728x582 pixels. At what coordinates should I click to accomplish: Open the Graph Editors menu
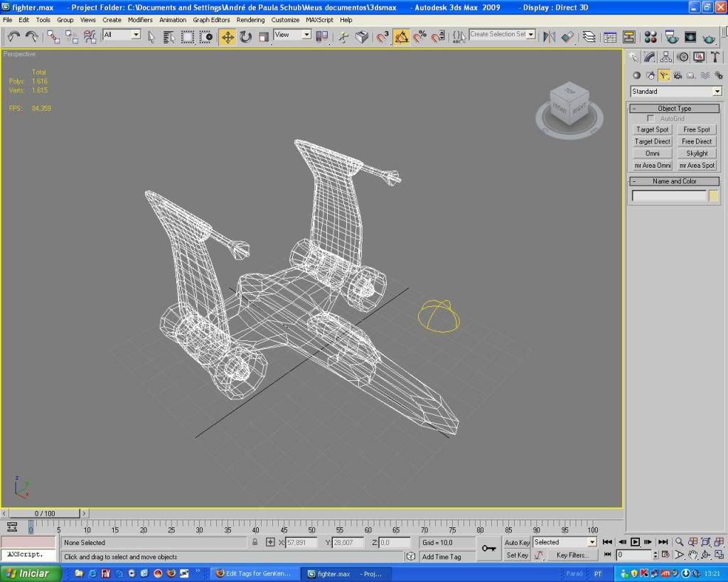tap(211, 20)
